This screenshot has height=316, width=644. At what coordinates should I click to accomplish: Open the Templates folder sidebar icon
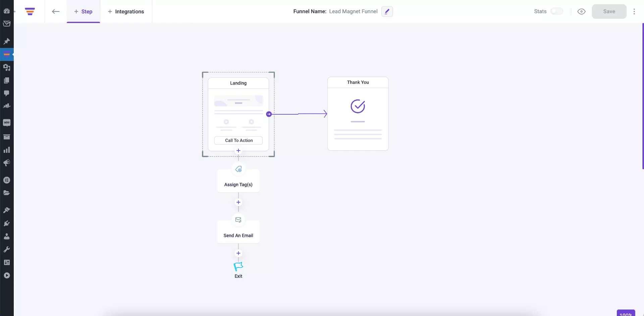pyautogui.click(x=7, y=193)
